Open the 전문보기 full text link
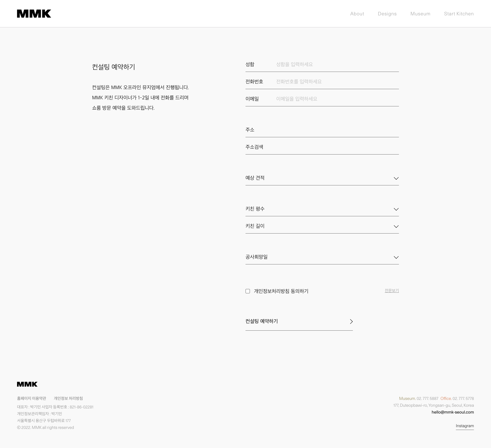491x448 pixels. click(x=392, y=290)
